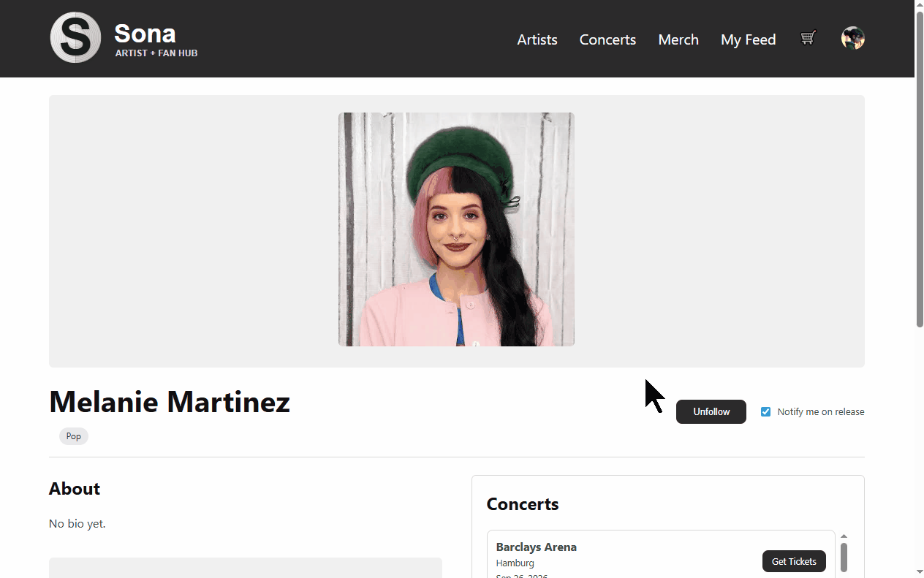Click the "No bio yet." text

77,524
